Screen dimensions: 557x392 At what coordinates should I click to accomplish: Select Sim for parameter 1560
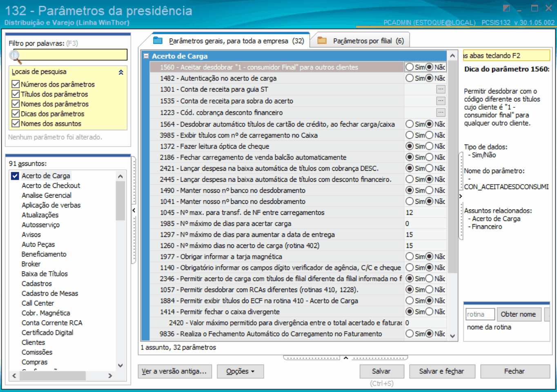pos(410,67)
